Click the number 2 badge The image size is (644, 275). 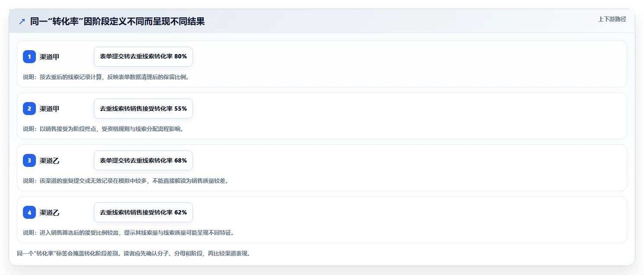pyautogui.click(x=29, y=109)
